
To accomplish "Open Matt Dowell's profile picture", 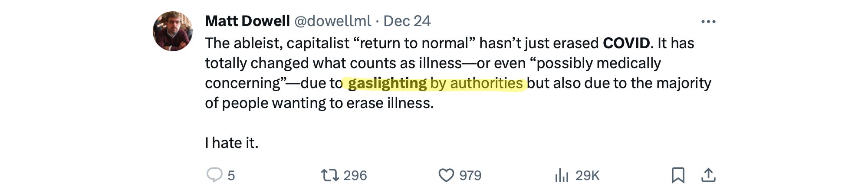I will [x=173, y=31].
